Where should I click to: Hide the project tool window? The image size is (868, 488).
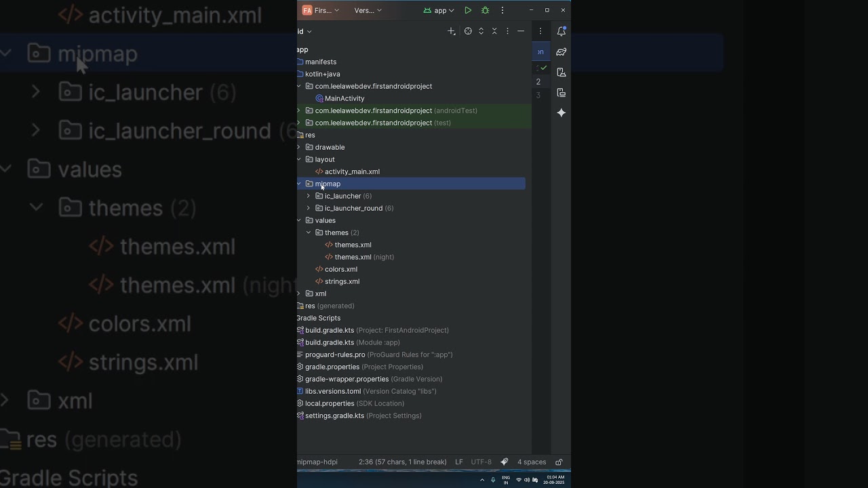521,31
